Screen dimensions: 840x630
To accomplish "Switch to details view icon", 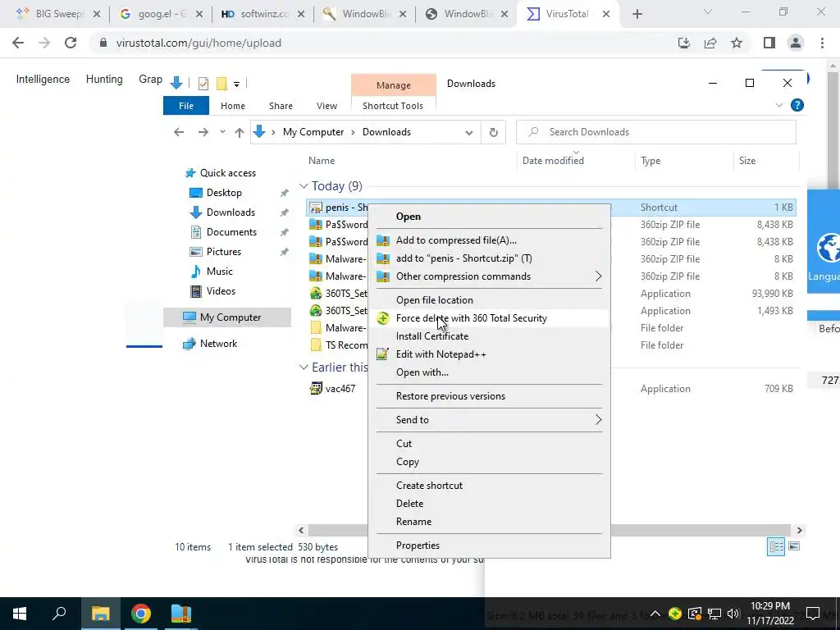I will pyautogui.click(x=776, y=546).
